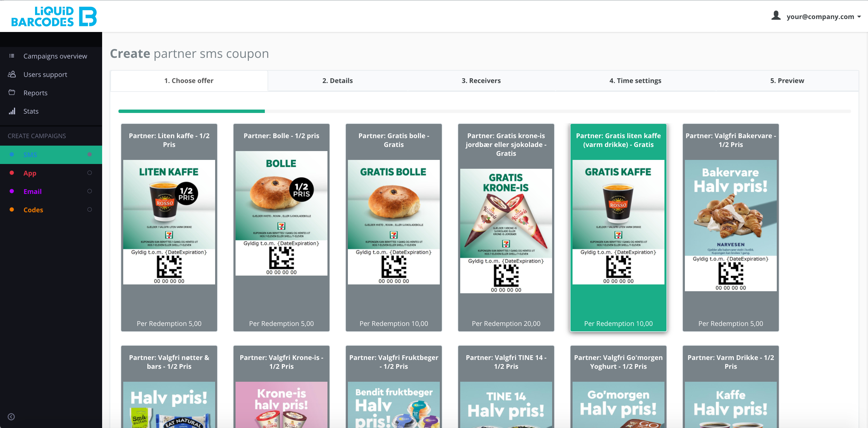
Task: Switch to the 1. Choose offer tab
Action: tap(189, 81)
